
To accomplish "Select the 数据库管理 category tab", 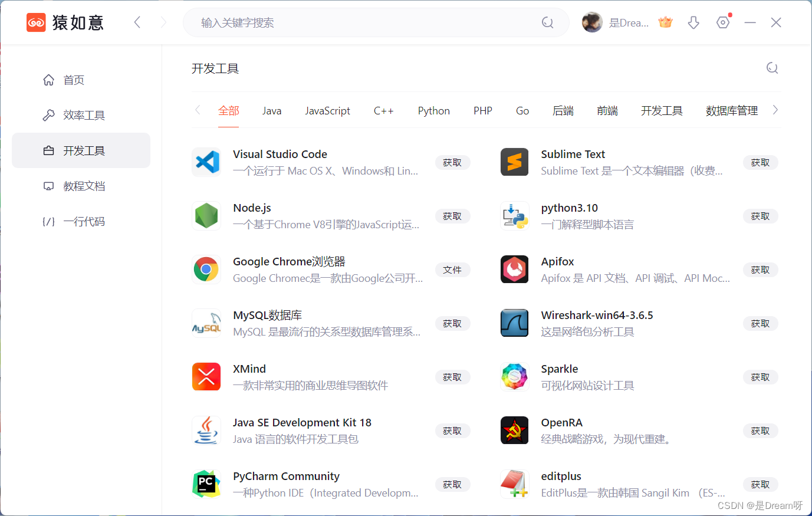I will pos(731,110).
